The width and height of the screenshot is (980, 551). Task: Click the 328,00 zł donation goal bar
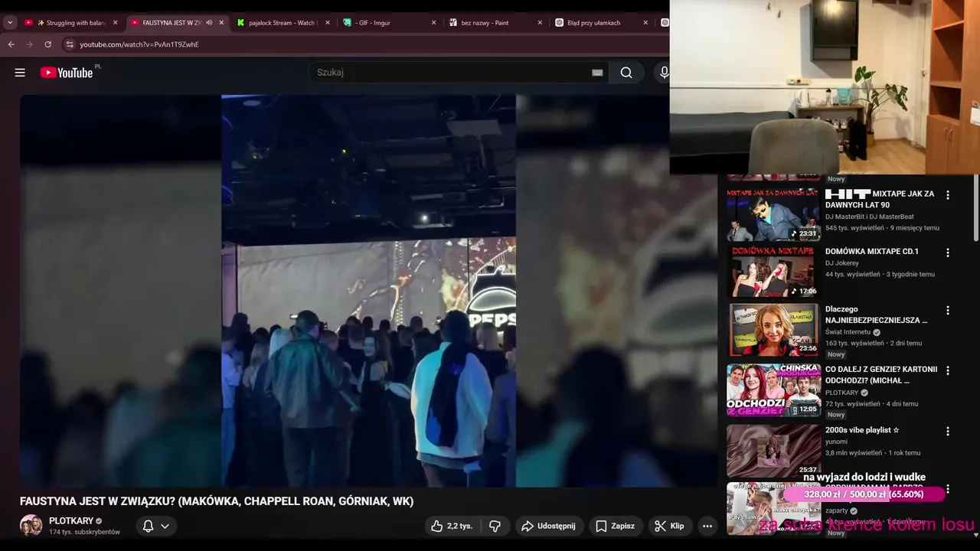tap(864, 494)
